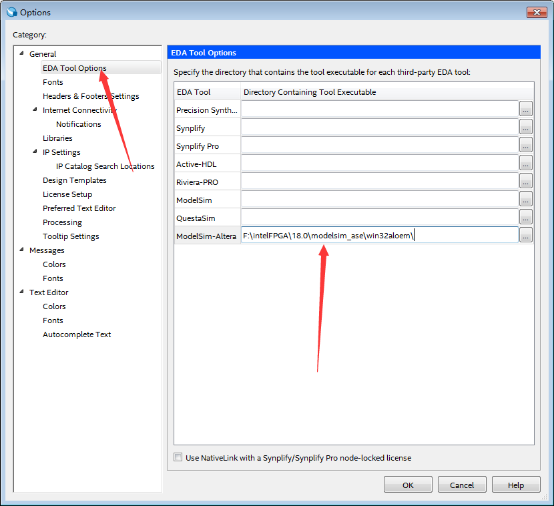Browse for ModelSim-Altera directory
This screenshot has width=554, height=506.
pos(525,235)
